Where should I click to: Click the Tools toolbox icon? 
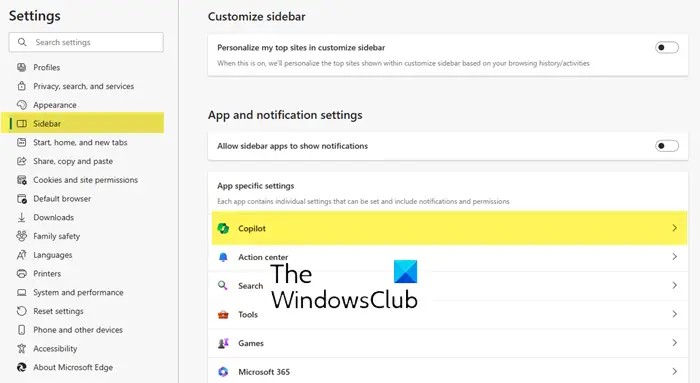coord(223,314)
